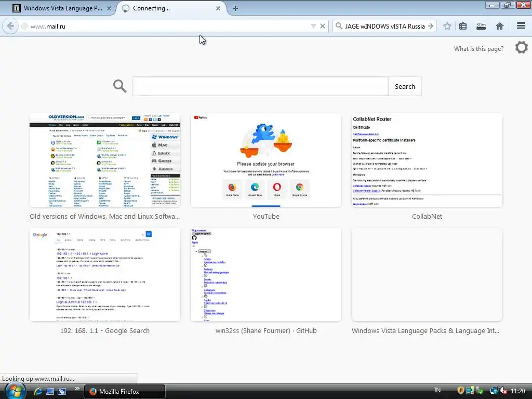Viewport: 532px width, 399px height.
Task: Open a new tab with the plus button
Action: coord(235,8)
